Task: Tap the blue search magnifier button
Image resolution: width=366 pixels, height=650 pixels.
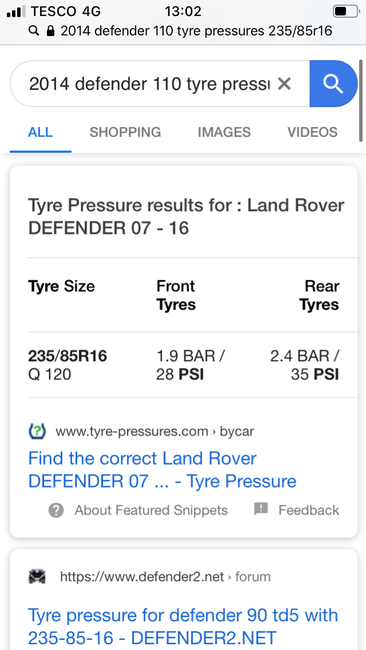Action: tap(333, 84)
